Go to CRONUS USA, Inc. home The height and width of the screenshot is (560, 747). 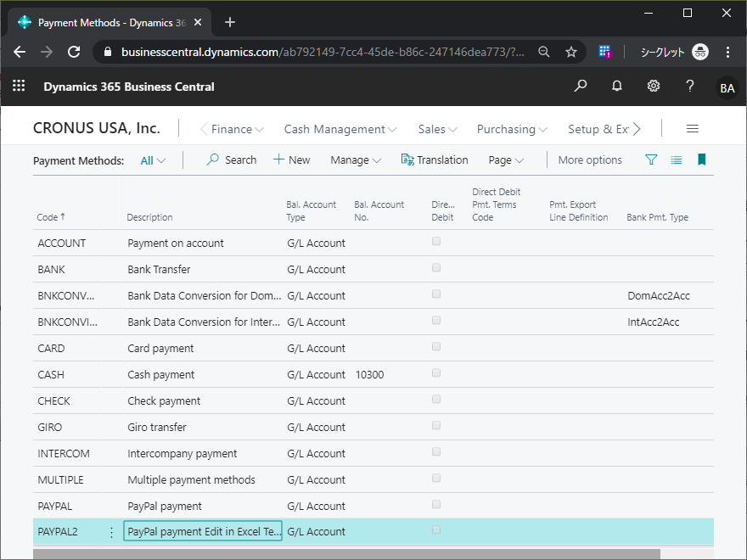point(97,128)
